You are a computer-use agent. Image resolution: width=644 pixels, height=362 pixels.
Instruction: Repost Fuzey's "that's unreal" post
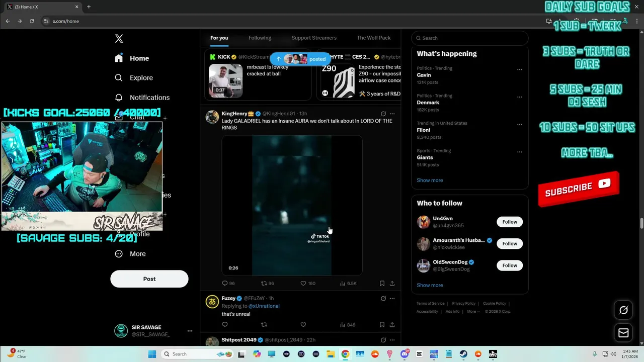264,325
